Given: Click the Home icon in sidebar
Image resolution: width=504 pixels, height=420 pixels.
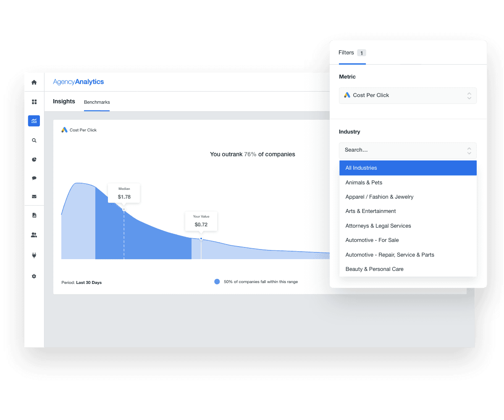Looking at the screenshot, I should coord(34,82).
